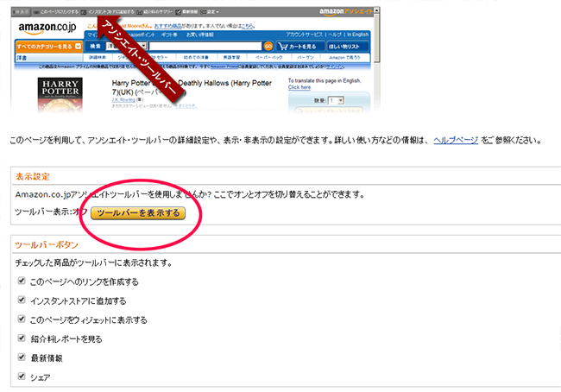Click the Amazon search input field
The width and height of the screenshot is (561, 392).
click(205, 46)
